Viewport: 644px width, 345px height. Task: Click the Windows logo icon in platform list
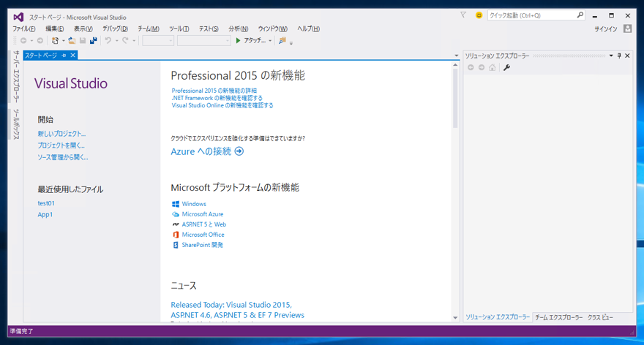pos(176,204)
